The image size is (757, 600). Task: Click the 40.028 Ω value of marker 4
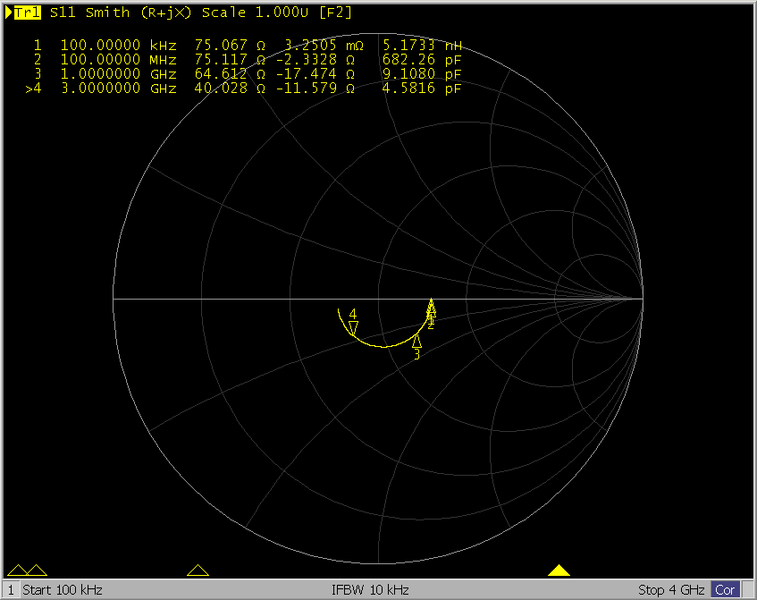[x=230, y=88]
